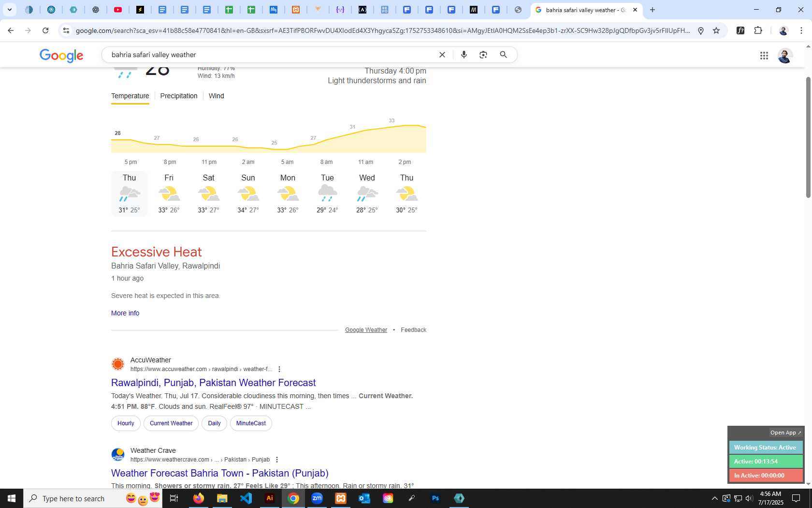
Task: Open More info about Excessive Heat
Action: (x=125, y=313)
